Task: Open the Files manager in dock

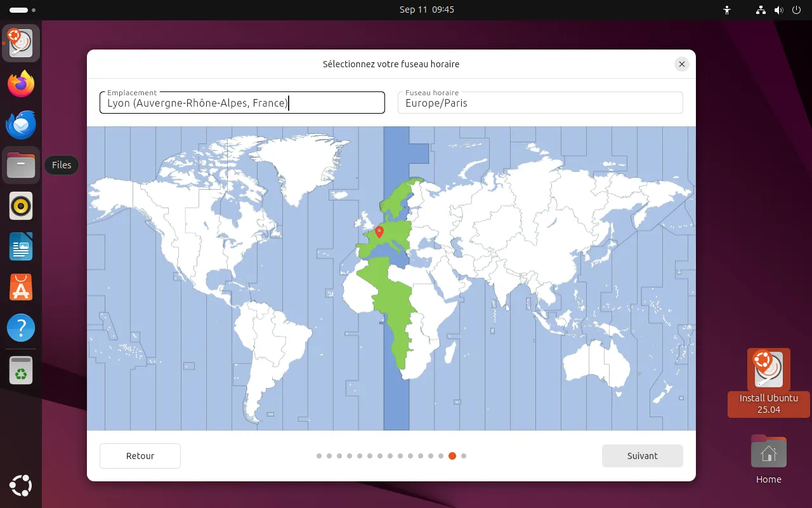Action: [x=21, y=165]
